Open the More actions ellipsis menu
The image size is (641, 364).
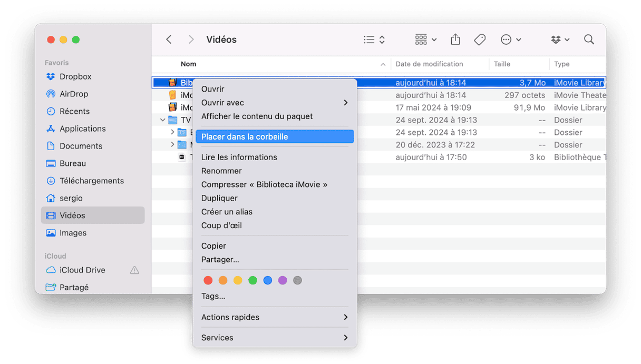[511, 40]
